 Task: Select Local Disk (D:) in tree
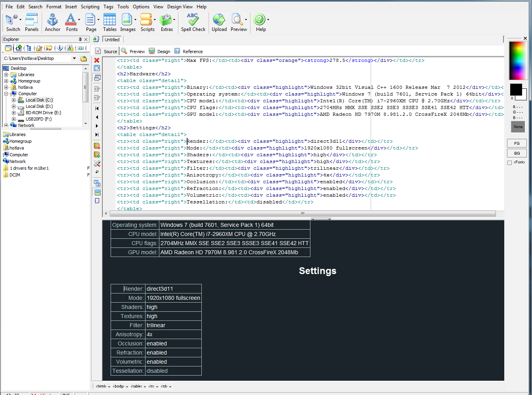click(x=39, y=106)
